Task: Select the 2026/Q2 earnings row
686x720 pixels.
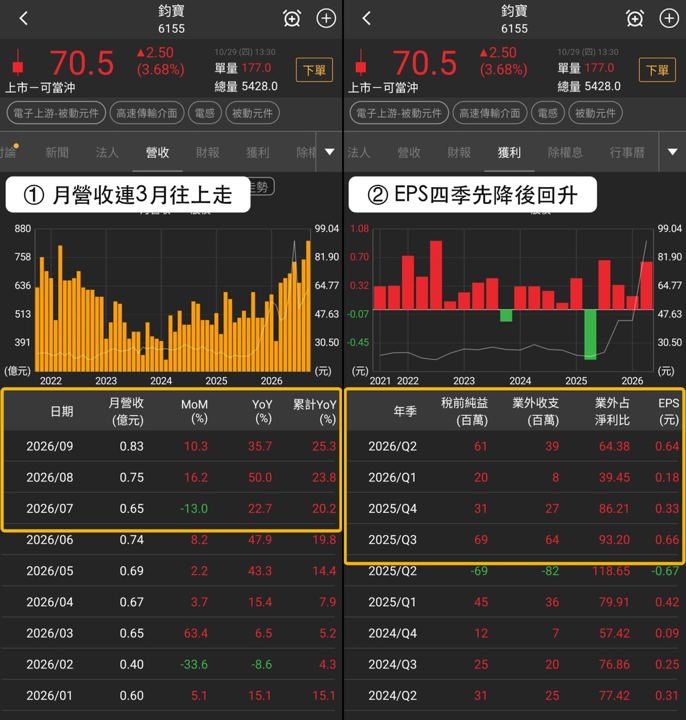Action: 515,446
